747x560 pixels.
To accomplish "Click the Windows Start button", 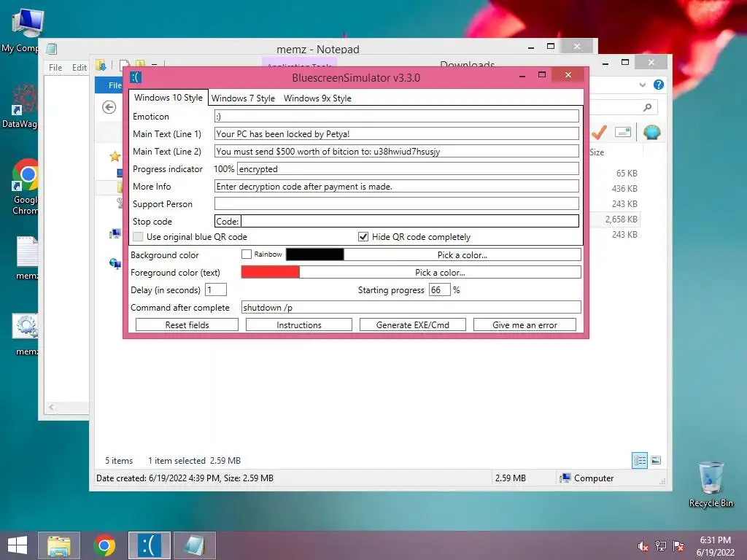I will point(18,545).
